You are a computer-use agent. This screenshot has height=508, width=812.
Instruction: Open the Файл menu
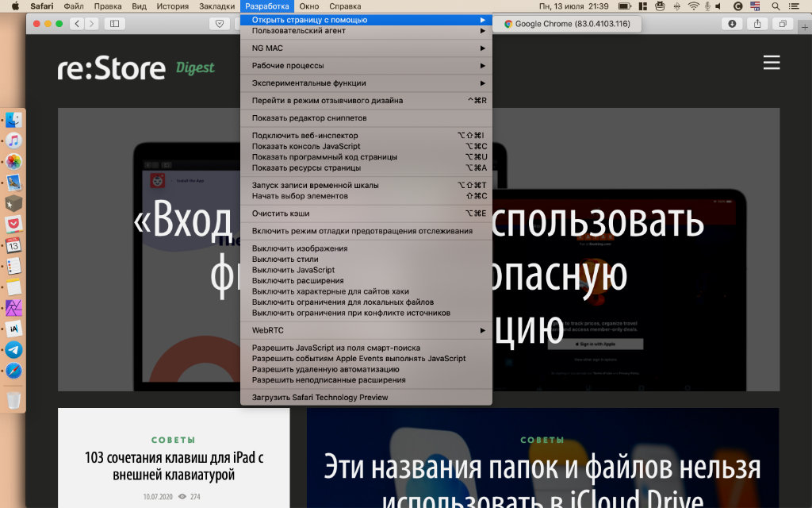[x=74, y=6]
